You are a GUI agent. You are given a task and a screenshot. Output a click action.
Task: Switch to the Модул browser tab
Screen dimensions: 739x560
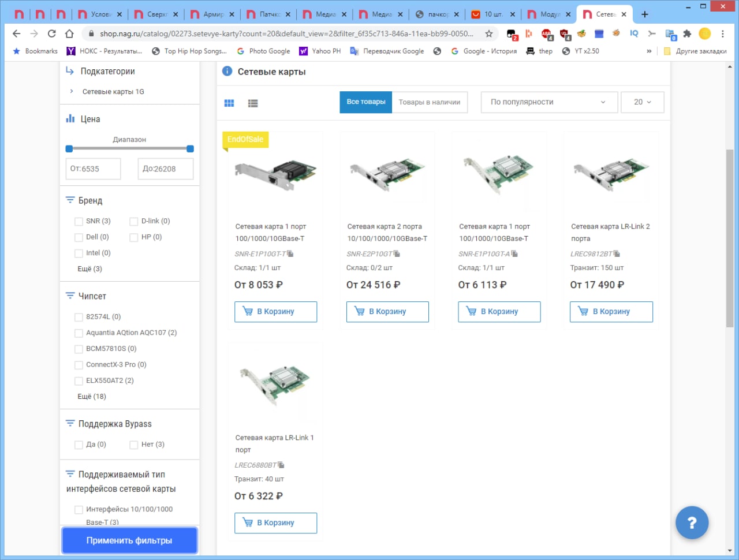point(549,14)
